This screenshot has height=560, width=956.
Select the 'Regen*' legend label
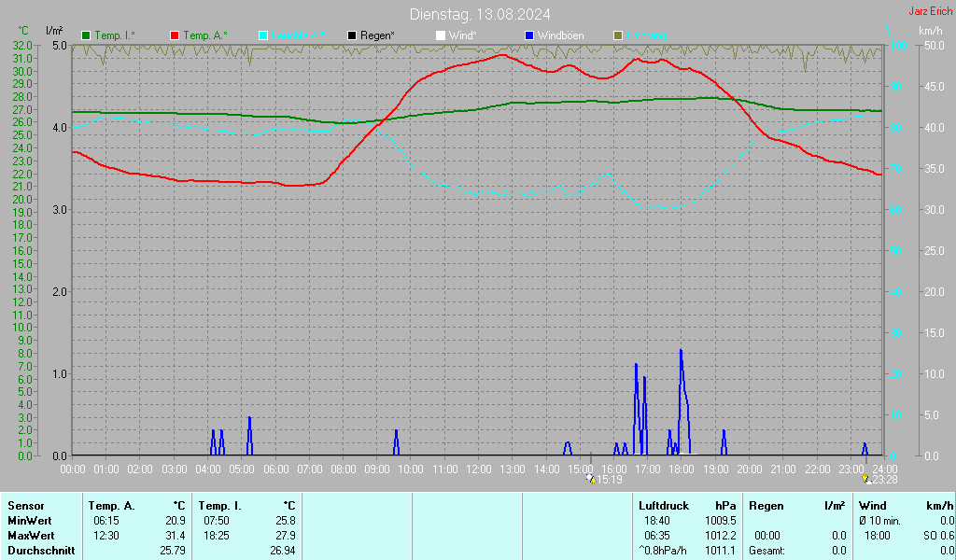377,35
